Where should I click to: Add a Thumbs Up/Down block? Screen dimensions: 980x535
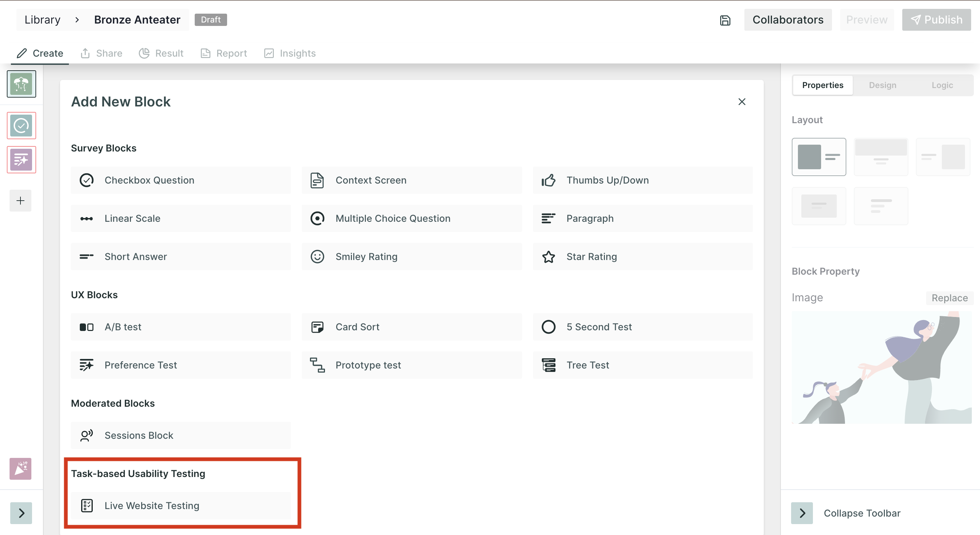click(x=642, y=180)
